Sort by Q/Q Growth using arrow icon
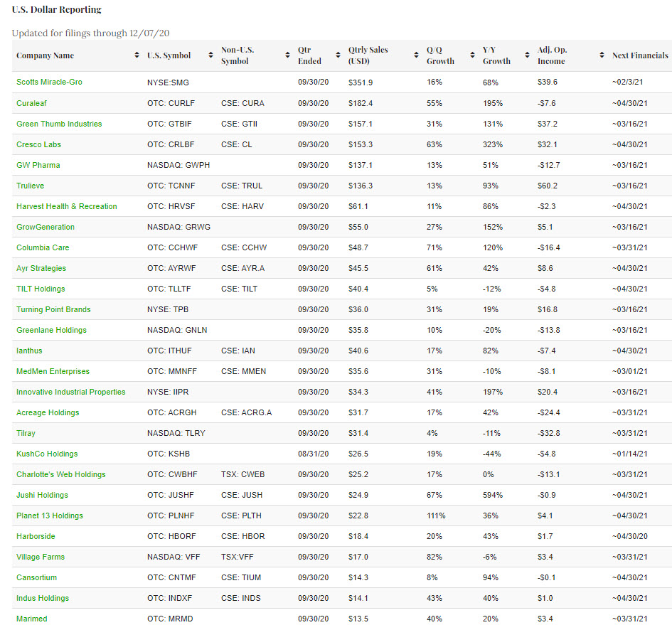This screenshot has height=625, width=672. tap(472, 55)
